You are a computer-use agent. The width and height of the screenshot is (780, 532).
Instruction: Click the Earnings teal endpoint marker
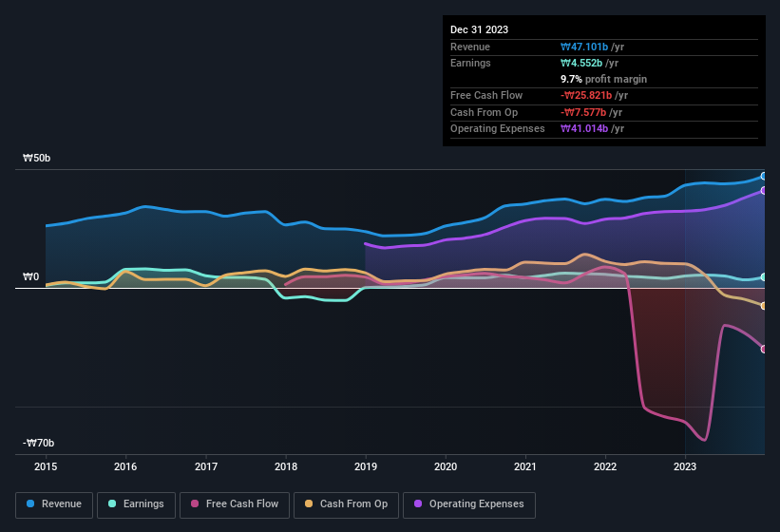pos(763,277)
